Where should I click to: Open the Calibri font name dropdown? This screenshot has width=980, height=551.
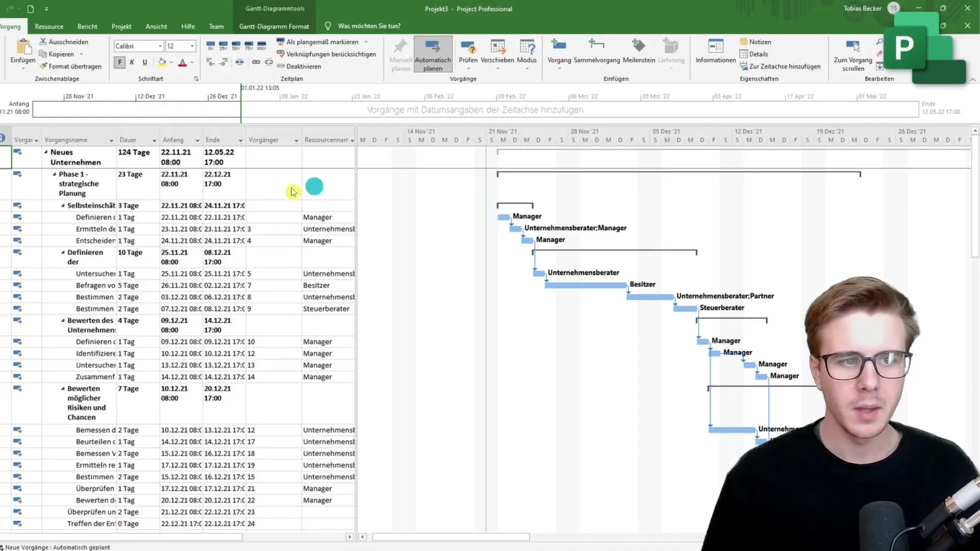tap(160, 46)
